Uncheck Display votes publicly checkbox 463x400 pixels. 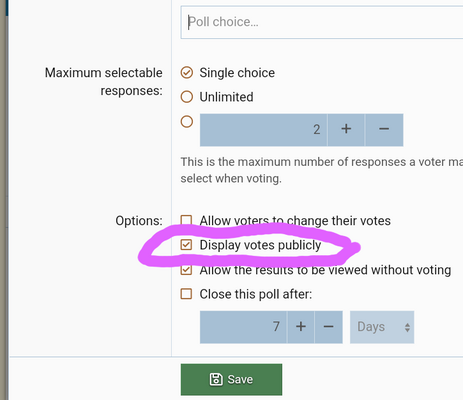[186, 245]
